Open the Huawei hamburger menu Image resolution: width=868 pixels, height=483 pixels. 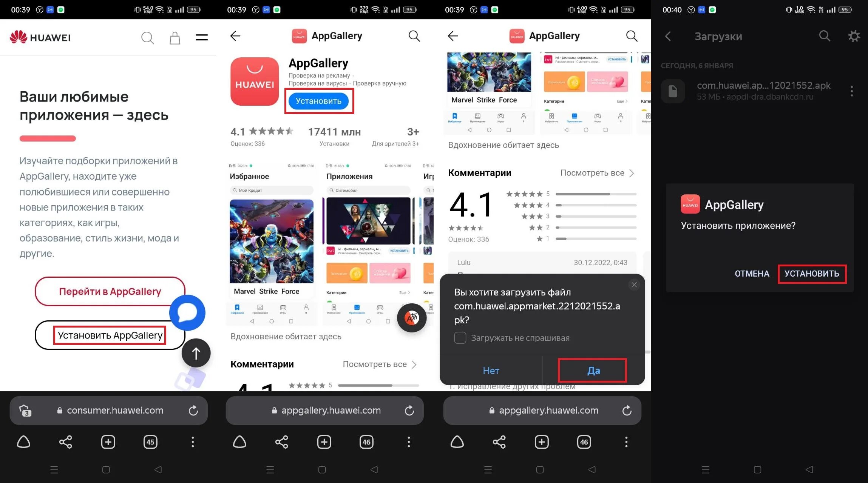(x=202, y=37)
